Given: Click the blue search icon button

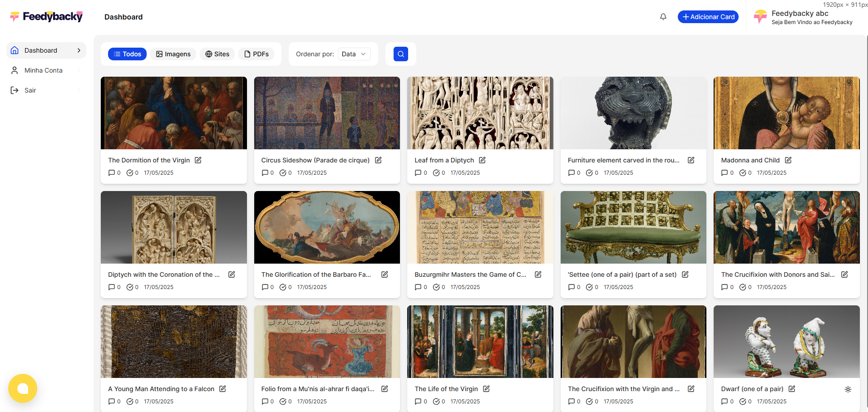Looking at the screenshot, I should click(400, 54).
